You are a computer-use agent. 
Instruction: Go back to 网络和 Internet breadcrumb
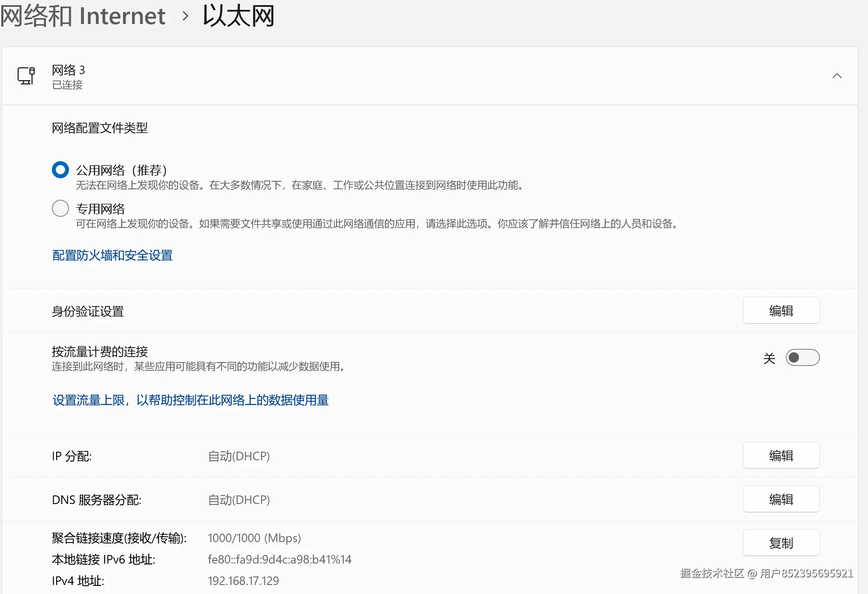click(83, 16)
